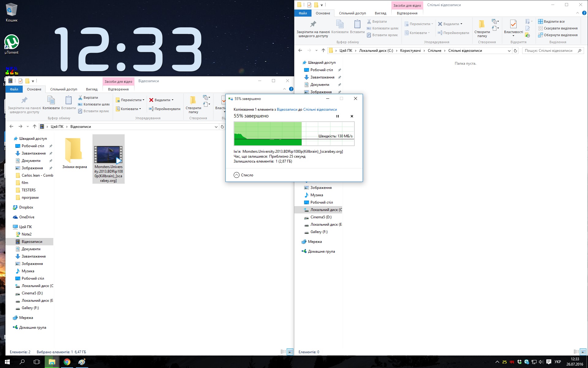588x368 pixels.
Task: Cancel the copy with the X button
Action: pyautogui.click(x=352, y=116)
